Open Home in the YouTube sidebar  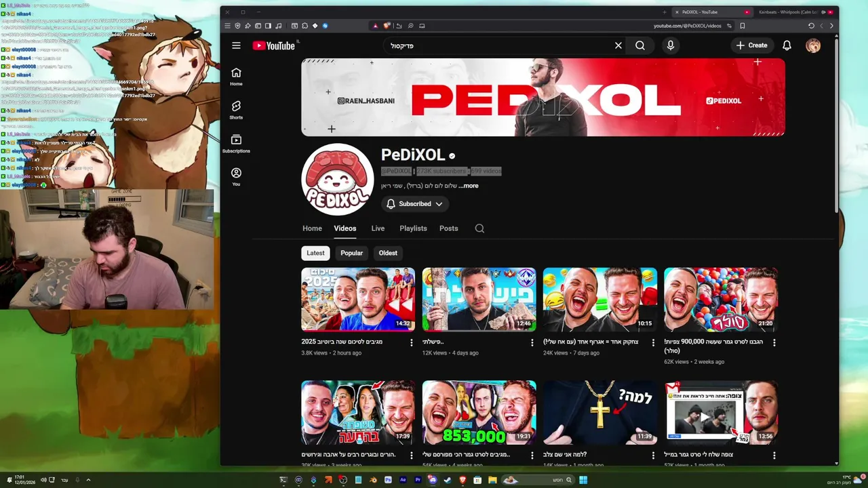point(236,77)
